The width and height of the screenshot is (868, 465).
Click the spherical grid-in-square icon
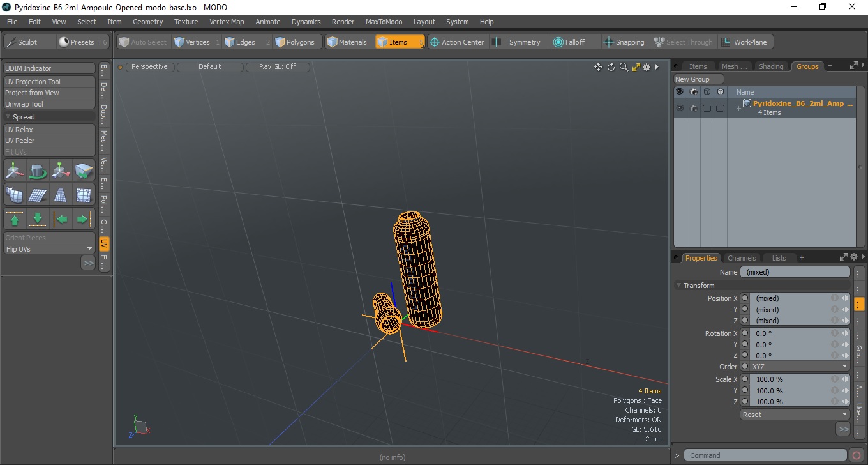pyautogui.click(x=84, y=195)
